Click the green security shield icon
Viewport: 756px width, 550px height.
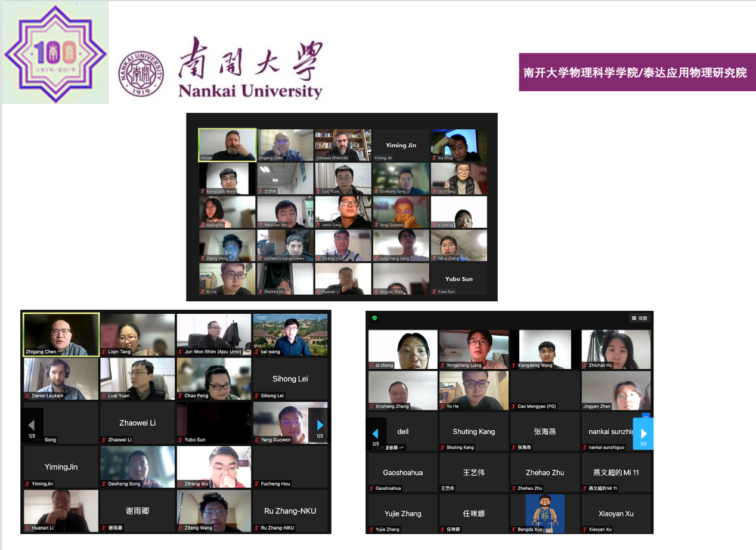[x=374, y=318]
